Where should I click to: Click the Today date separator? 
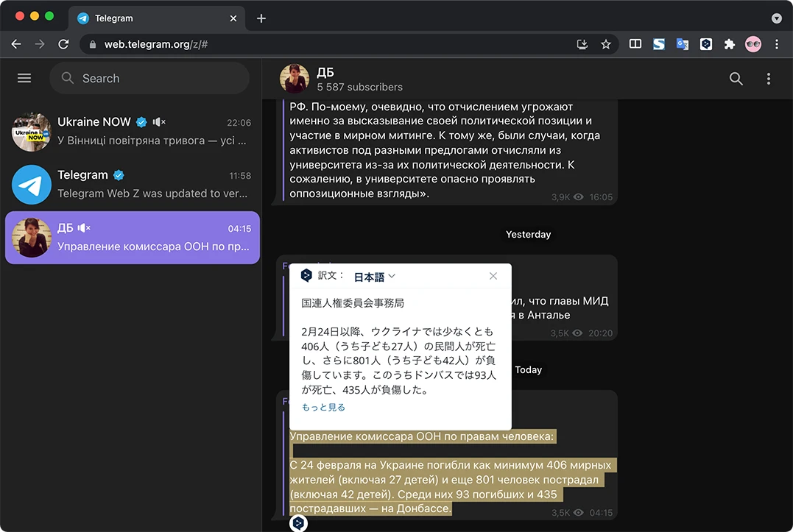pyautogui.click(x=528, y=370)
